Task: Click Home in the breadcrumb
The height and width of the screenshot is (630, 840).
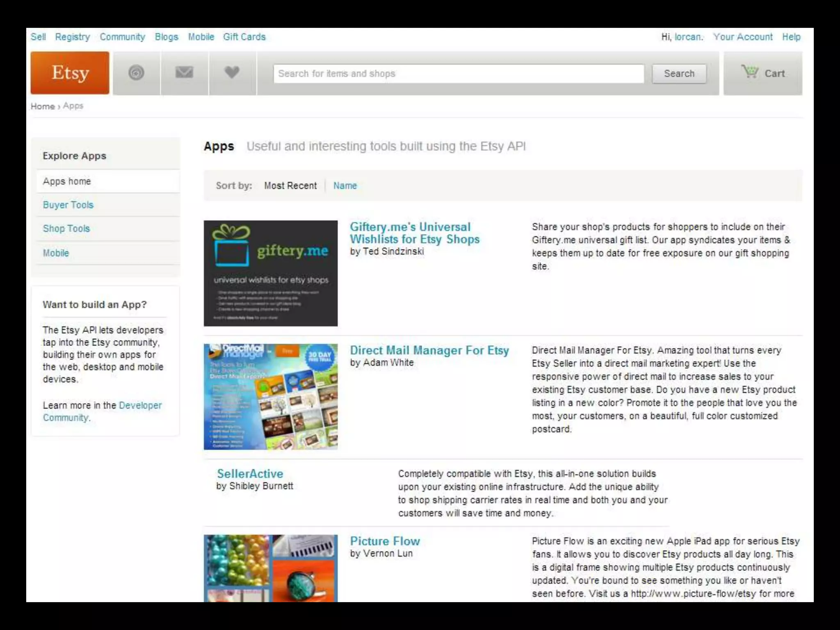Action: click(43, 106)
